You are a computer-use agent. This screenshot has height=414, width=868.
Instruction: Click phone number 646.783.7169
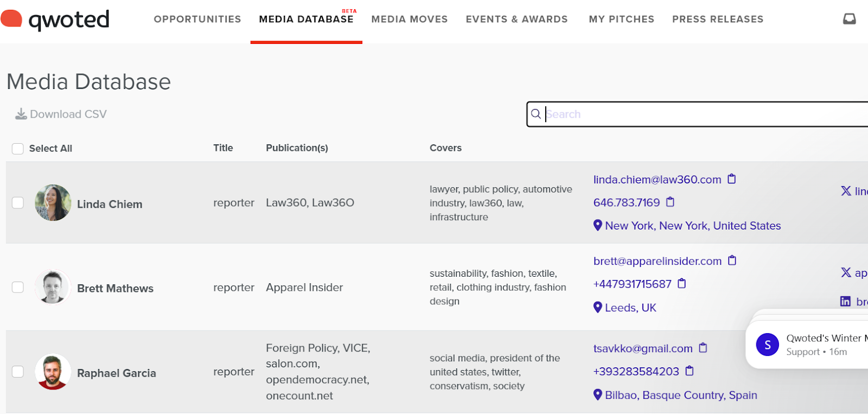627,202
